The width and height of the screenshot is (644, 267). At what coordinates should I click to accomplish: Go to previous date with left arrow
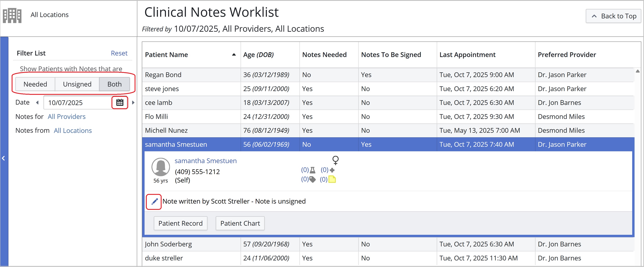click(38, 103)
